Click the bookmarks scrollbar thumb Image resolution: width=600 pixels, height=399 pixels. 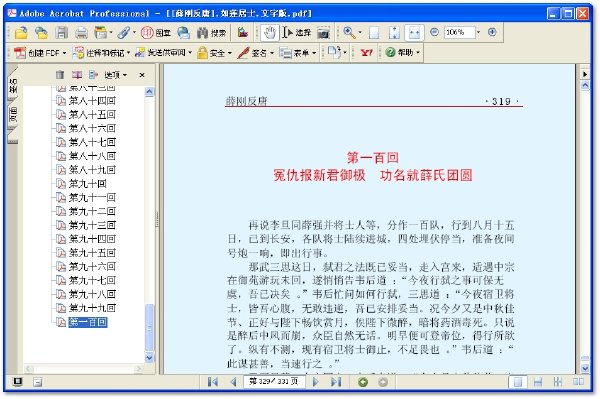149,327
